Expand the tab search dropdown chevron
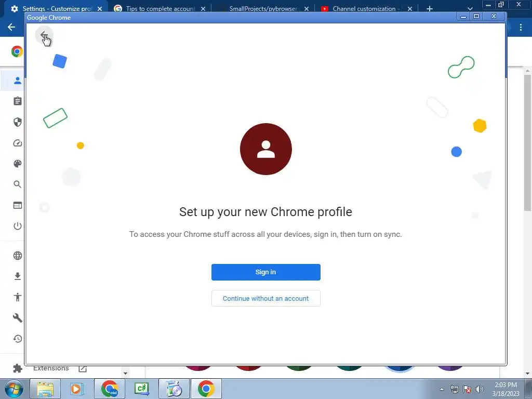This screenshot has height=399, width=532. [x=470, y=9]
